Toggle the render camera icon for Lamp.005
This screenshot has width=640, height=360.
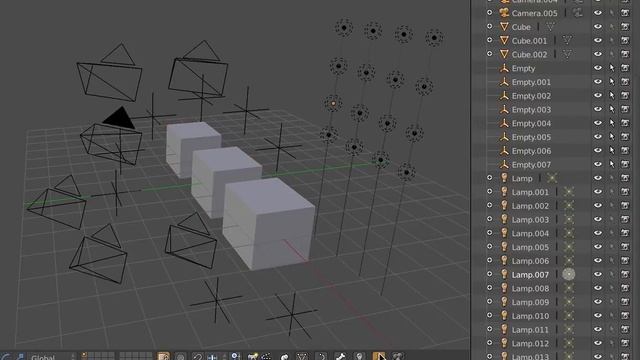tap(625, 247)
